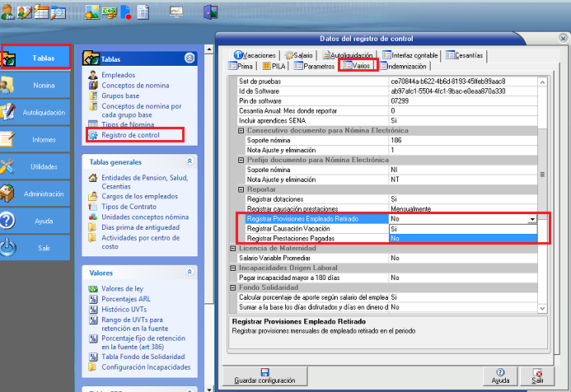
Task: Collapse the Reportar property group
Action: point(241,189)
